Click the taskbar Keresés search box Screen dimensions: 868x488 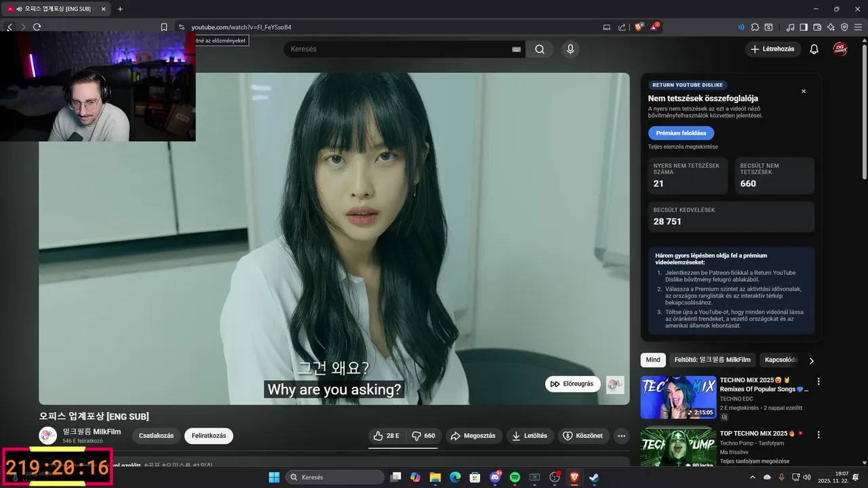point(335,477)
